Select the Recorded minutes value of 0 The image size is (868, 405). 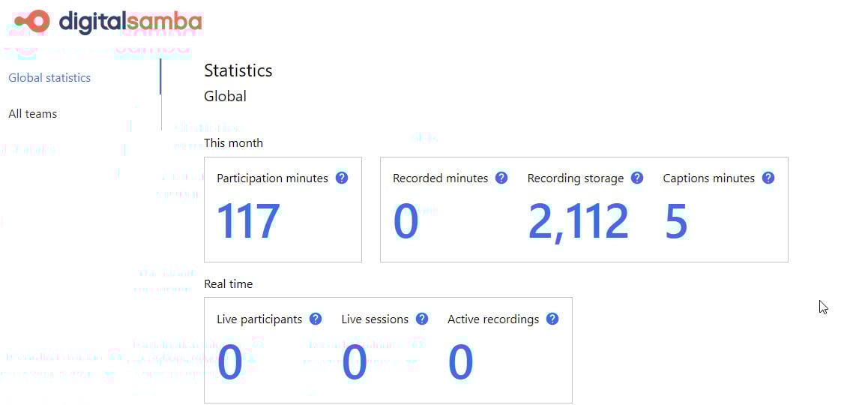[406, 222]
